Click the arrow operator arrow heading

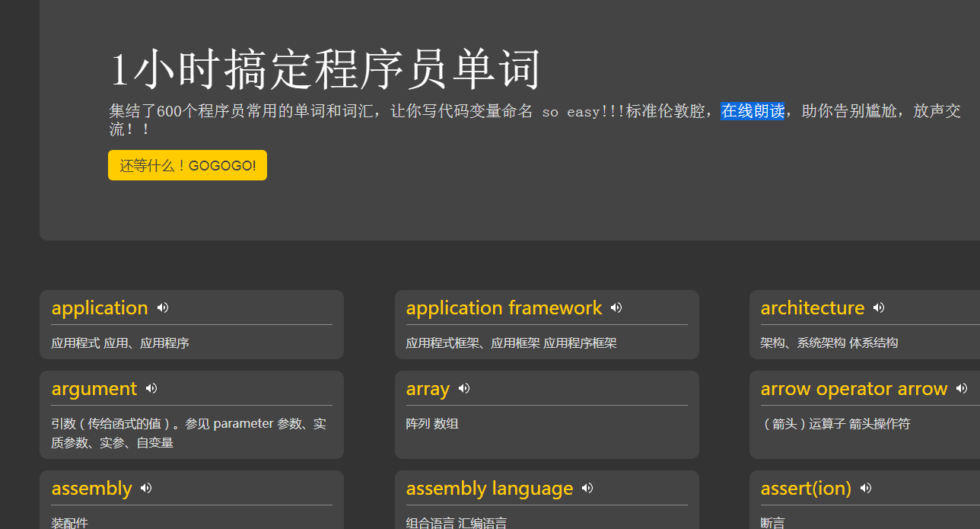(x=854, y=389)
